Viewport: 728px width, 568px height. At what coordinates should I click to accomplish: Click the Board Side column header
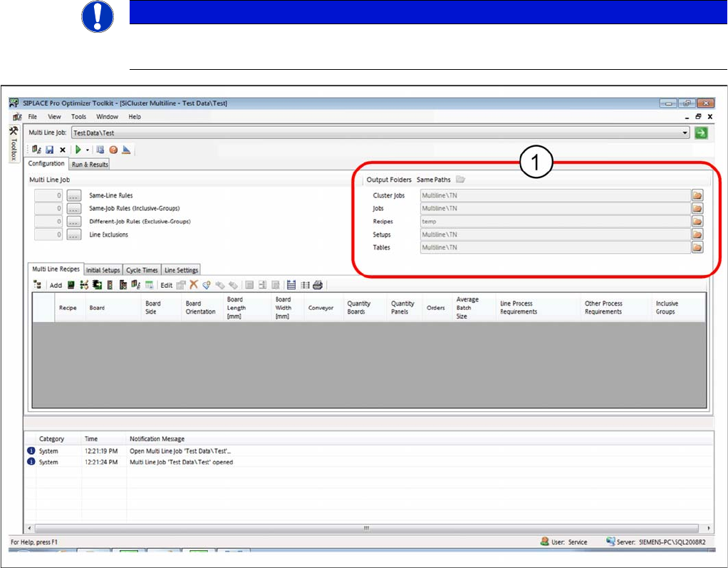tap(152, 307)
